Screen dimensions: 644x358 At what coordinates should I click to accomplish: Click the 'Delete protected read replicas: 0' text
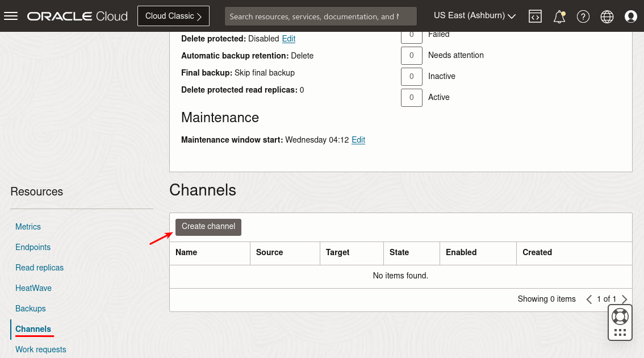[242, 90]
